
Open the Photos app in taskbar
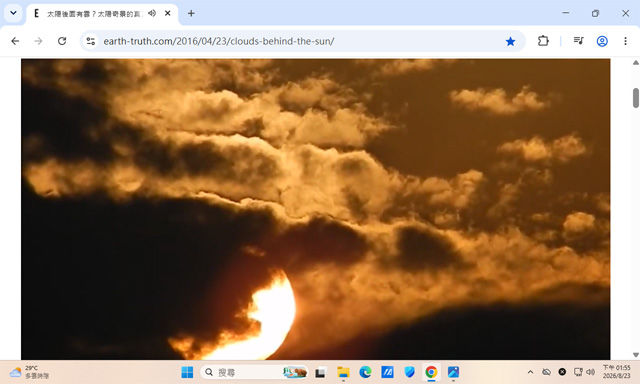[x=453, y=372]
